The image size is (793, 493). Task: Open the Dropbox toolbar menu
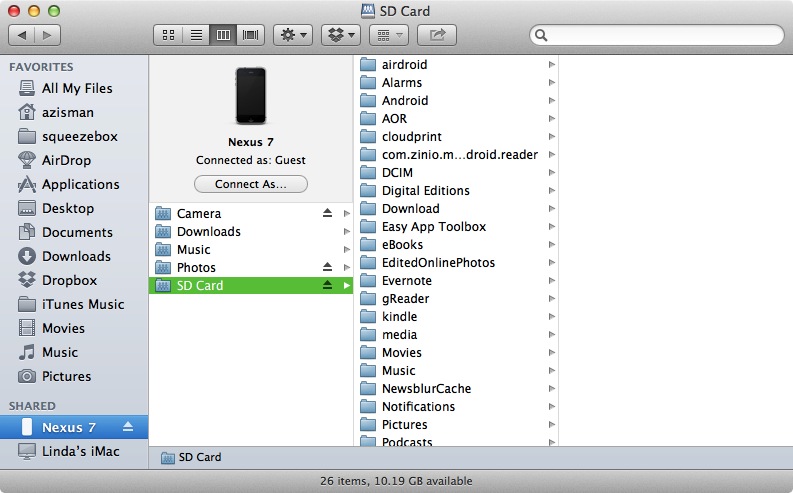[341, 35]
